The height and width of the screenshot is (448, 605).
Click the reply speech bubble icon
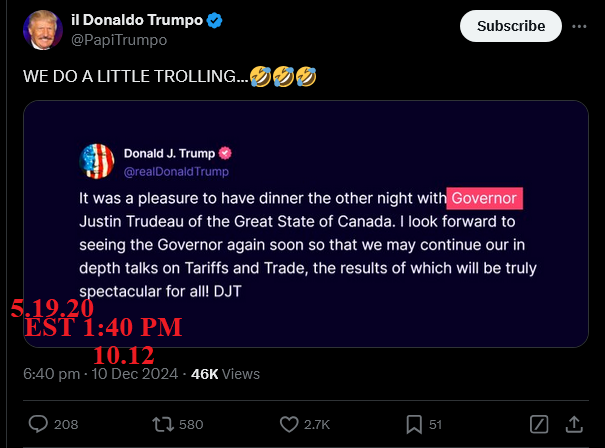point(38,424)
